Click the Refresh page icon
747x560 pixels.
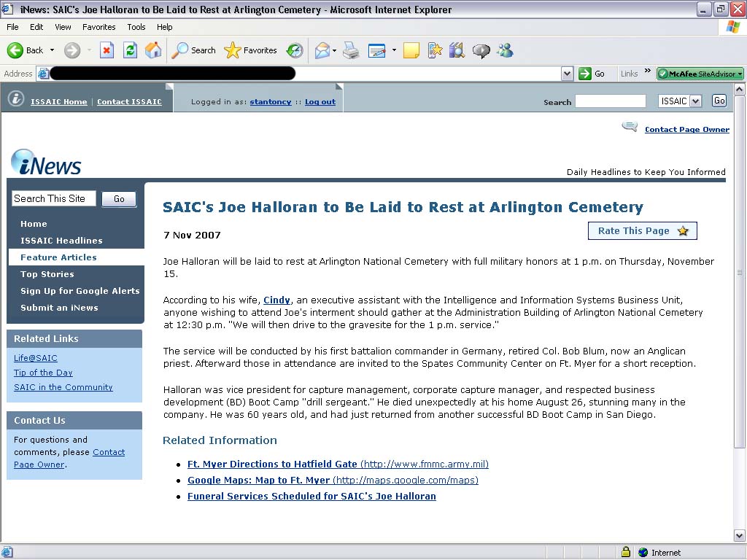pos(130,50)
